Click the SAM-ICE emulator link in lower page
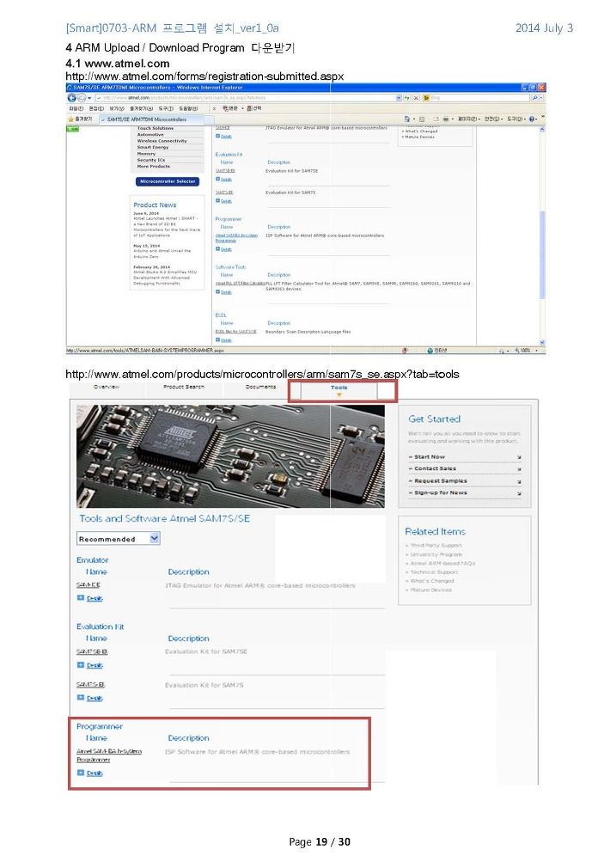The height and width of the screenshot is (868, 610). coord(88,584)
